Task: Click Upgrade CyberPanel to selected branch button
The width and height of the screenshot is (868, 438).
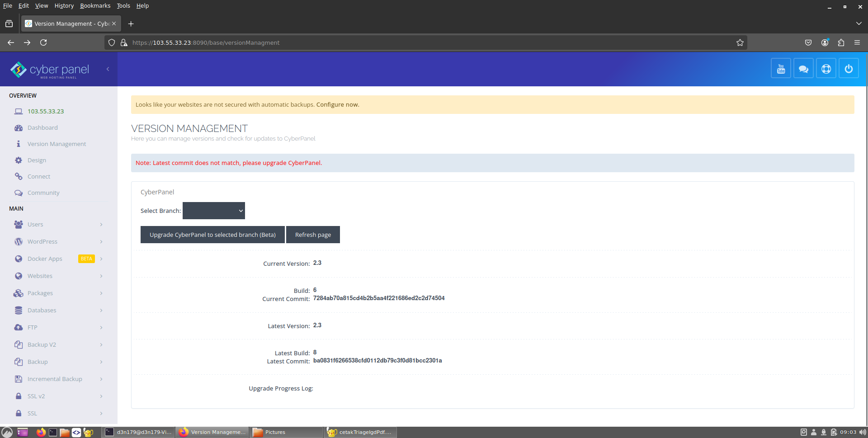Action: 212,235
